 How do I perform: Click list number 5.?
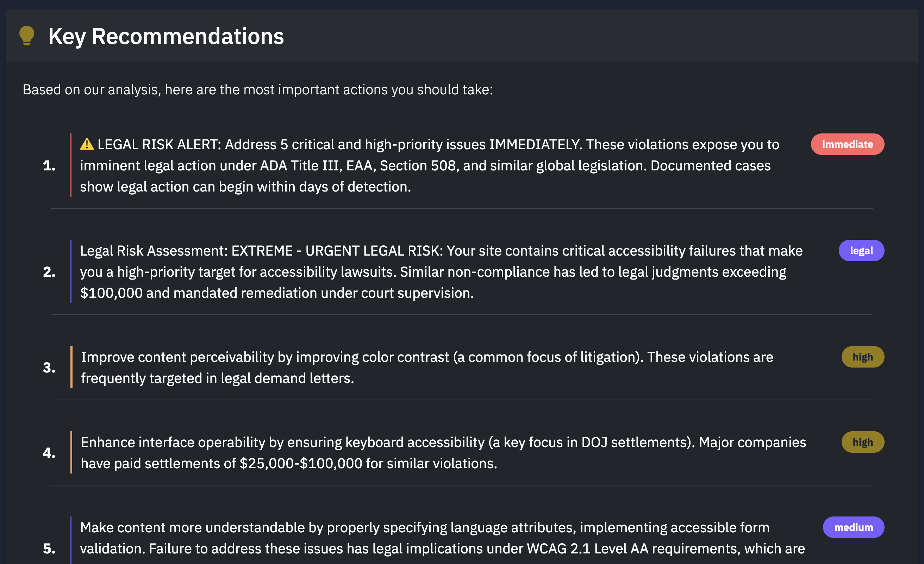pos(49,549)
